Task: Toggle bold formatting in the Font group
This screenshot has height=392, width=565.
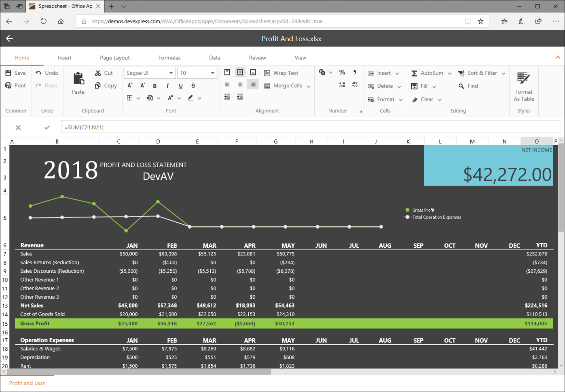Action: coord(155,86)
